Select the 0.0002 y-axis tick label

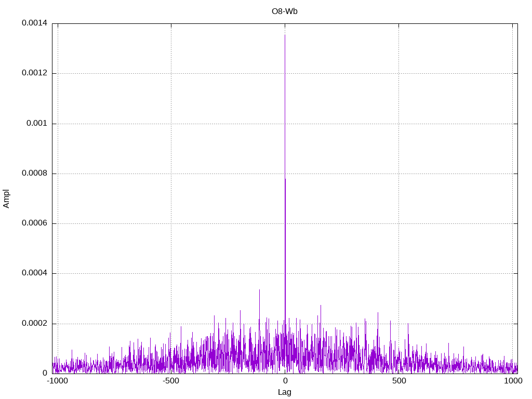tap(34, 324)
